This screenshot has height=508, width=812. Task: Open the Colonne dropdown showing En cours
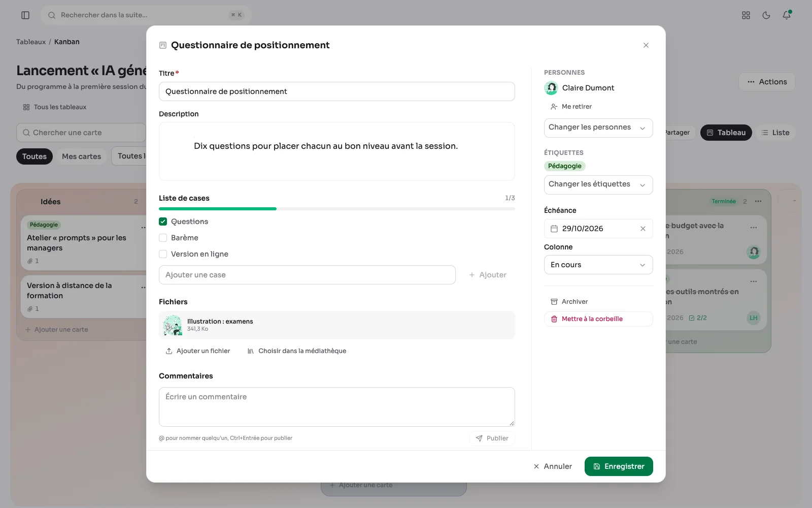point(598,265)
